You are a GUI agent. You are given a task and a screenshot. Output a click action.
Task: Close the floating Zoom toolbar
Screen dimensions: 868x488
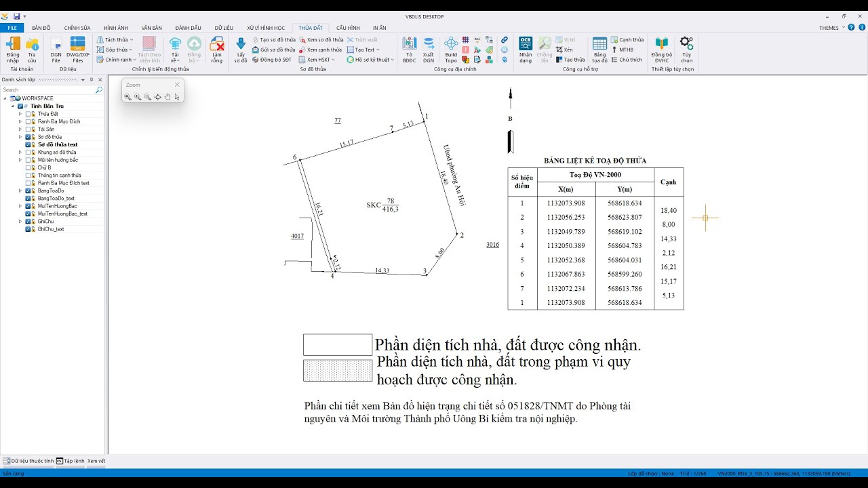(177, 85)
